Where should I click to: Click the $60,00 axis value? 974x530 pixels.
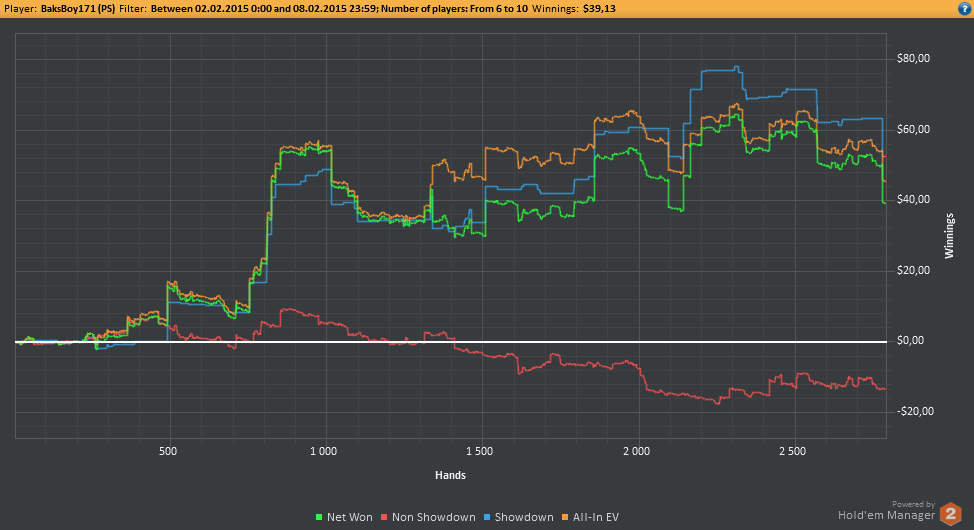[x=913, y=129]
